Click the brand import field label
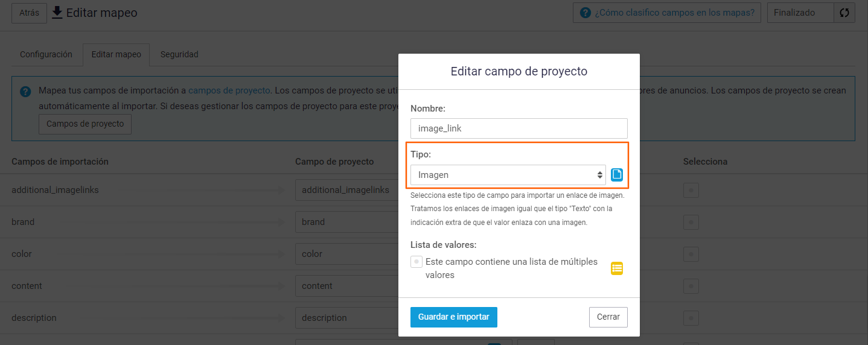Viewport: 868px width, 345px height. pyautogui.click(x=23, y=222)
